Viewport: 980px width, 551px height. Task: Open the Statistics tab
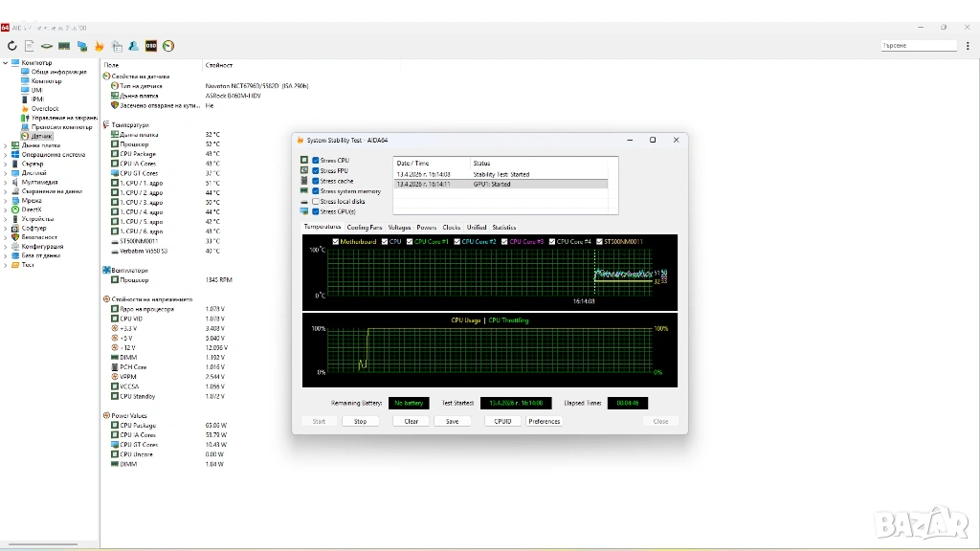tap(503, 228)
